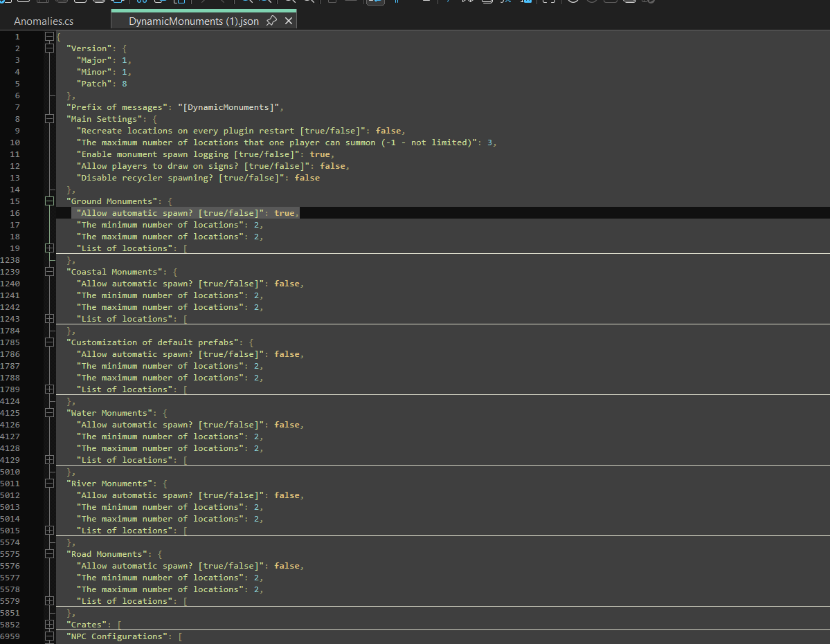This screenshot has width=830, height=644.
Task: Collapse the "Coastal Monuments" section
Action: point(49,272)
